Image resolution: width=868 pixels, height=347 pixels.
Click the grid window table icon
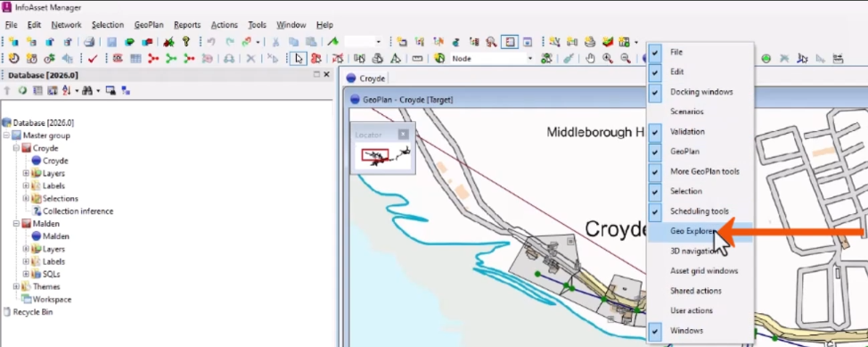point(135,58)
